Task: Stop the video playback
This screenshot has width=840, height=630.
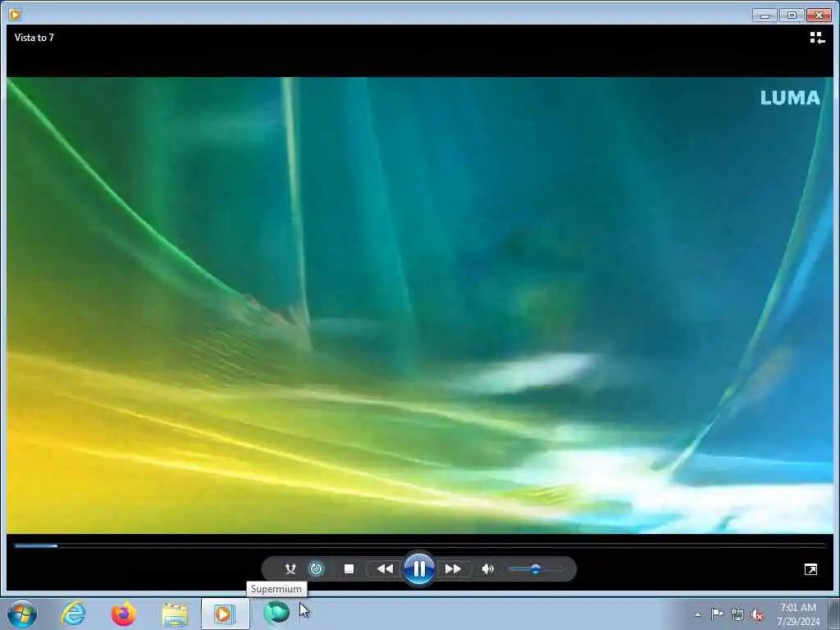Action: coord(349,569)
